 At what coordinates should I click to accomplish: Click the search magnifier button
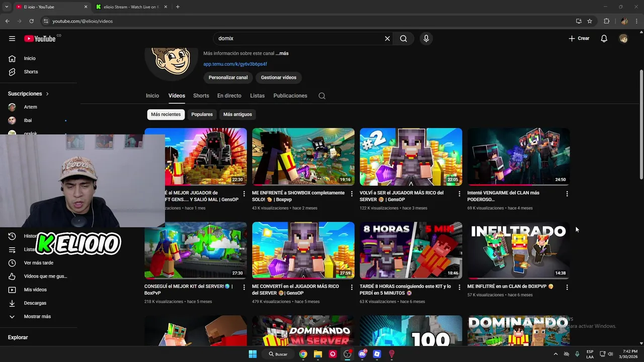tap(404, 39)
